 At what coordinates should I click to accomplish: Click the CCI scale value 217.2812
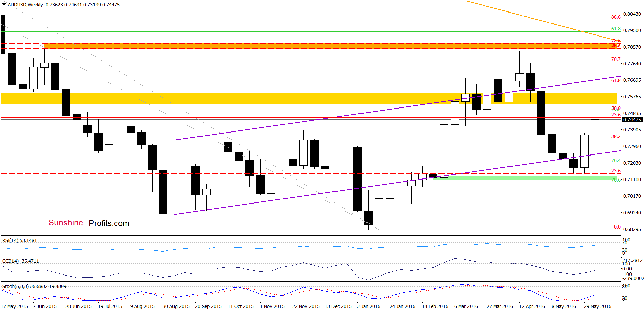tap(633, 260)
